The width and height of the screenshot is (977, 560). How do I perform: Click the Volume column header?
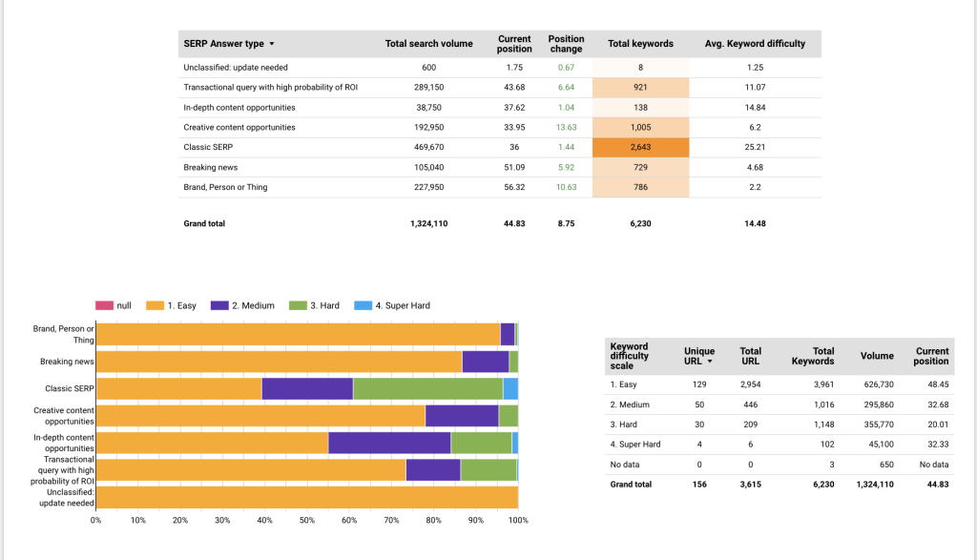(877, 356)
